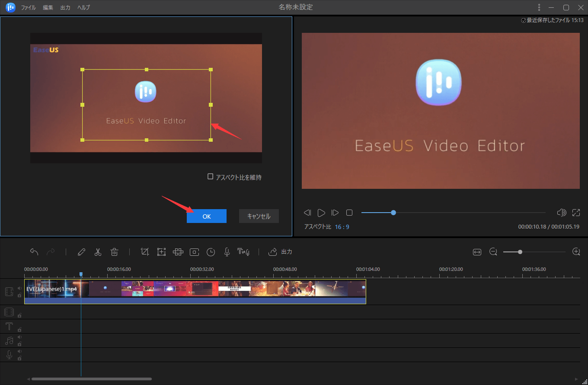588x385 pixels.
Task: Enable アスペクト比を維持 checkbox
Action: (x=211, y=177)
